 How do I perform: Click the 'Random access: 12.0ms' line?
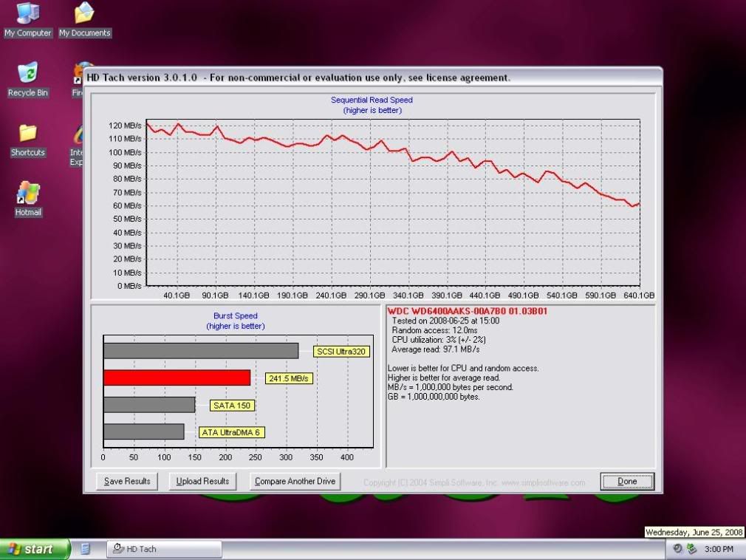pos(434,330)
